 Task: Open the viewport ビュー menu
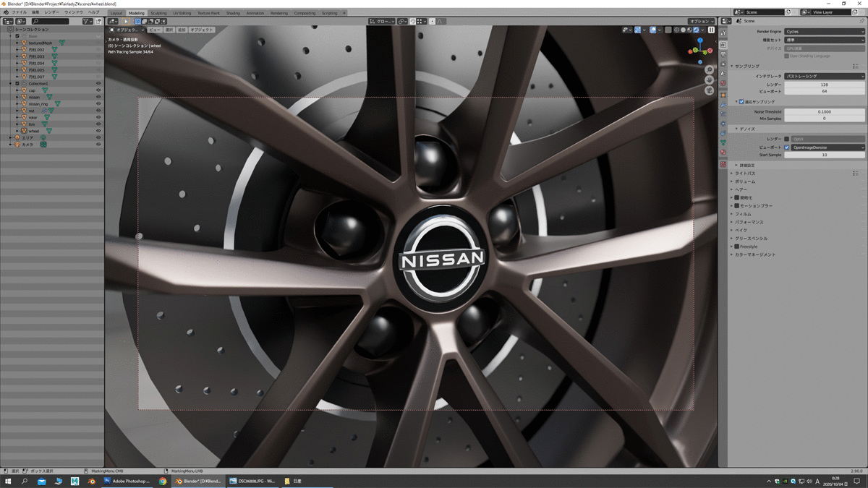point(155,30)
